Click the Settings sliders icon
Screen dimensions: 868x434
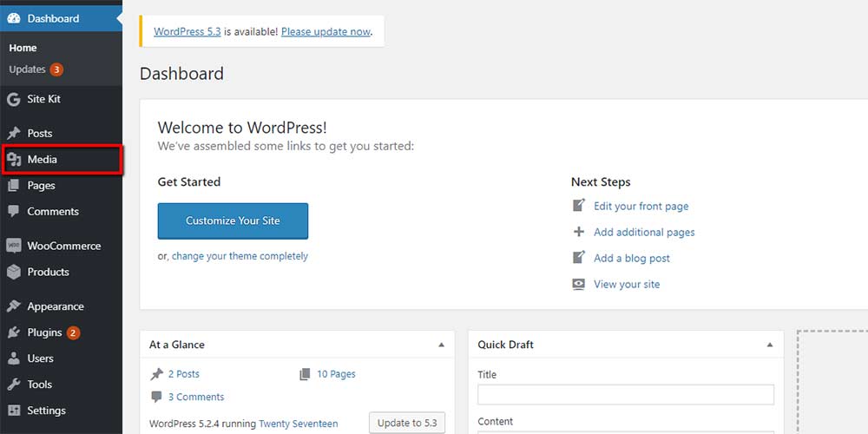pyautogui.click(x=14, y=411)
